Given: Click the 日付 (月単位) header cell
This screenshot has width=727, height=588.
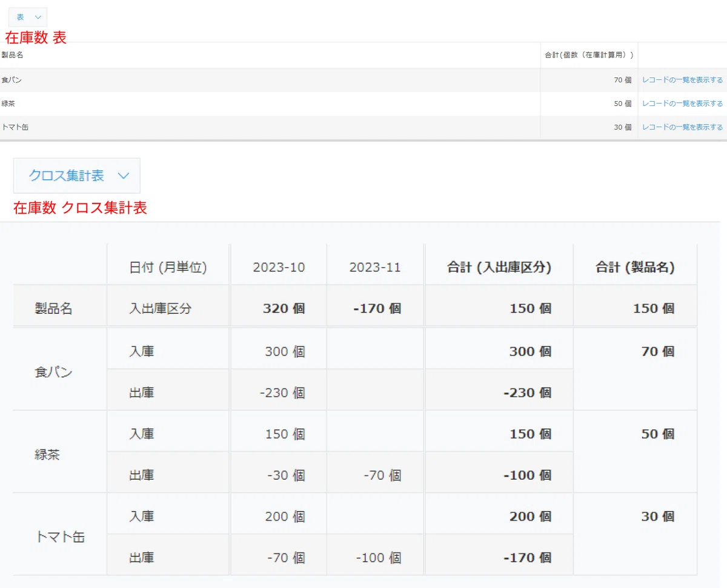Looking at the screenshot, I should point(168,267).
